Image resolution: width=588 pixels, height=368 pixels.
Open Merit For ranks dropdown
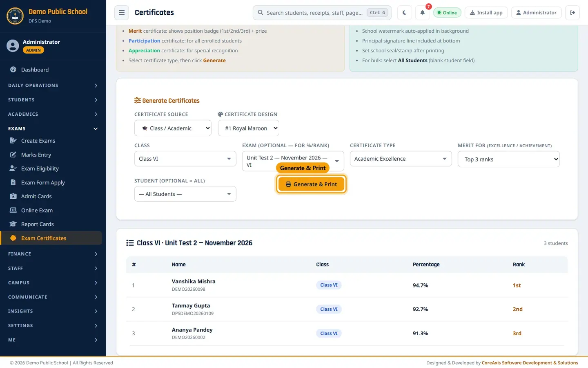coord(509,159)
